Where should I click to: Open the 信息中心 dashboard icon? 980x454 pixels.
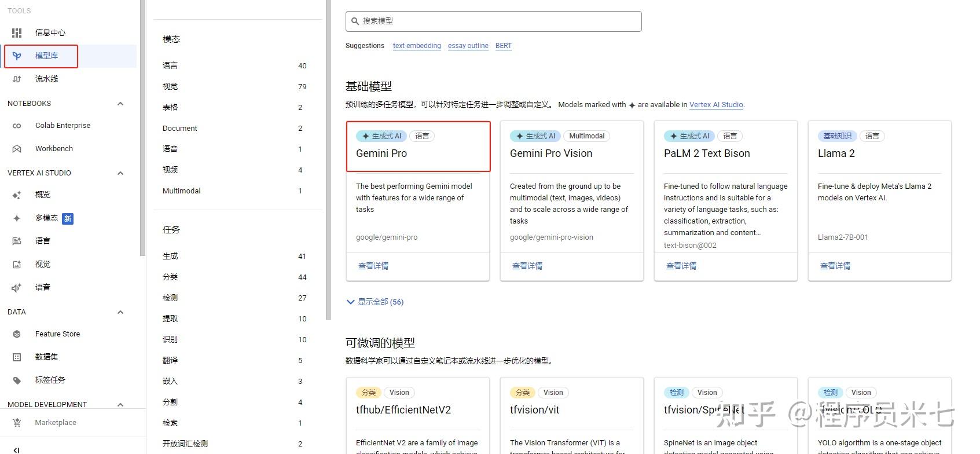[17, 33]
